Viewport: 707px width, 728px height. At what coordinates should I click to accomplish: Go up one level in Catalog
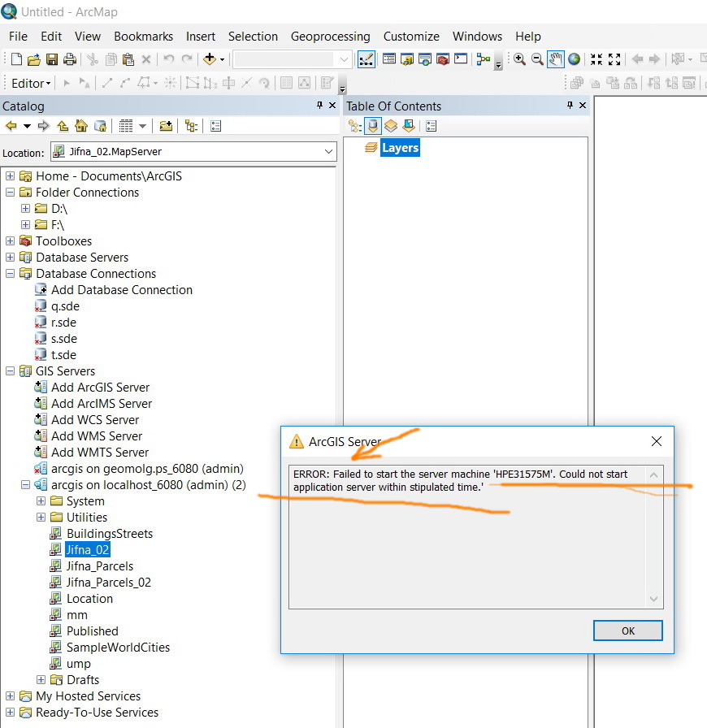(63, 125)
